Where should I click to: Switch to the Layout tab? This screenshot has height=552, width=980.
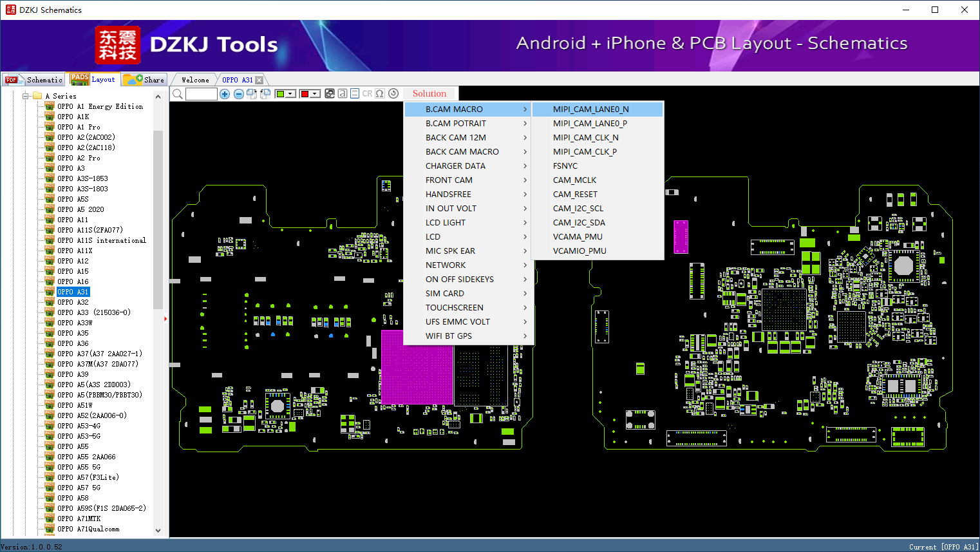pyautogui.click(x=94, y=79)
